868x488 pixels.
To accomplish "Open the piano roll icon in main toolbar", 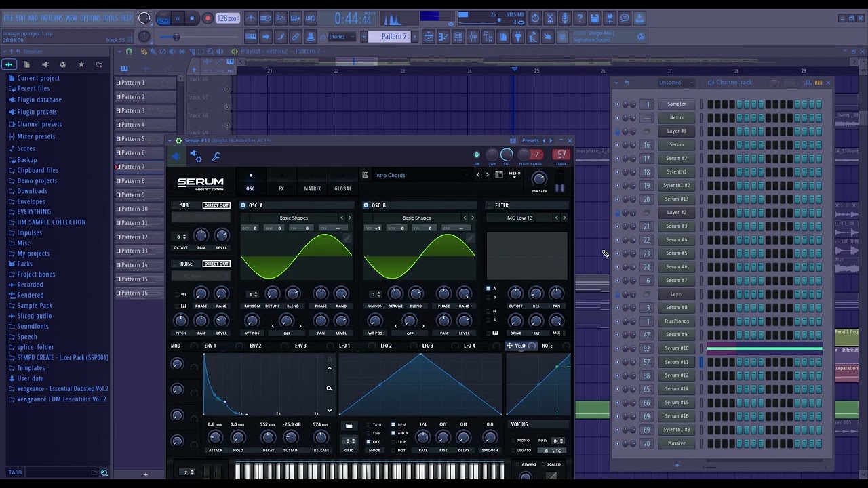I will [x=443, y=37].
